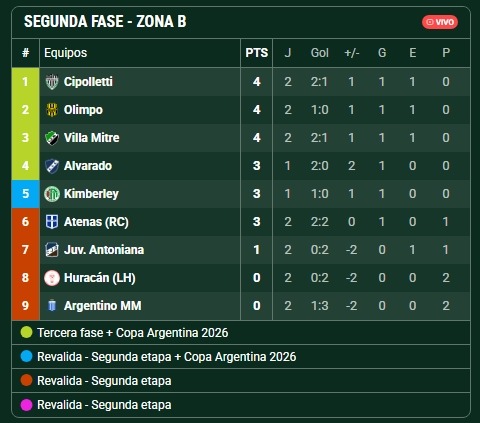Select the Gol column header

tap(319, 53)
